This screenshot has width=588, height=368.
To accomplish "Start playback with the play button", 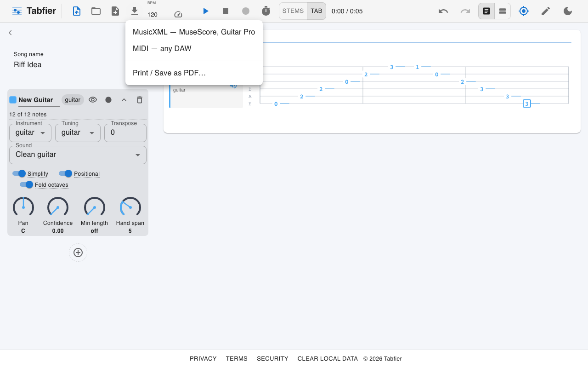I will pos(206,11).
